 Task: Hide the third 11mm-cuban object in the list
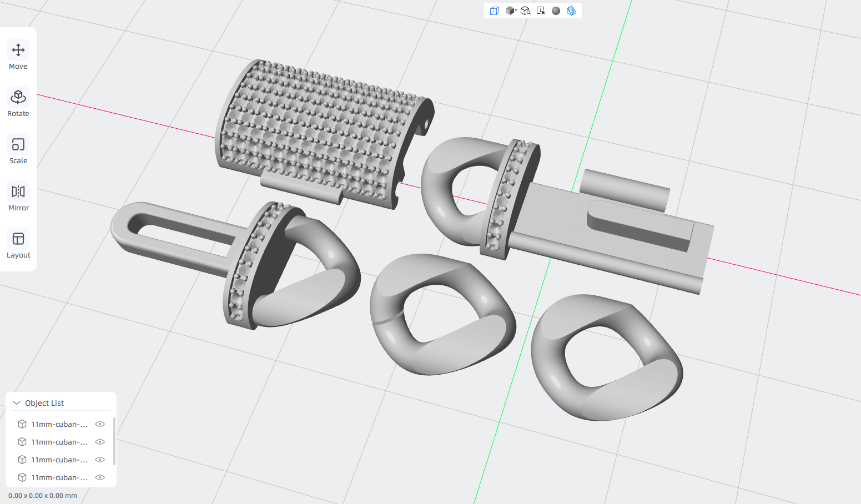click(100, 460)
